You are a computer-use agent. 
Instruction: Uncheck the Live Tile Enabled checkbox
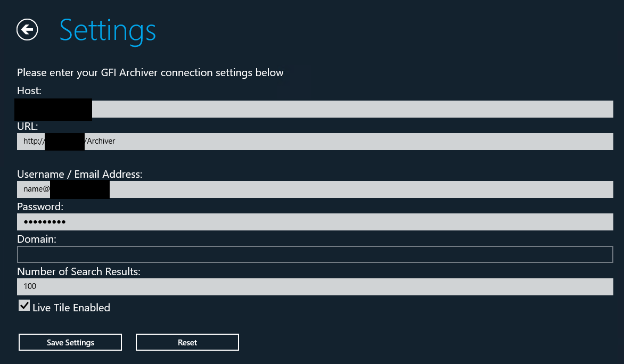[x=24, y=305]
